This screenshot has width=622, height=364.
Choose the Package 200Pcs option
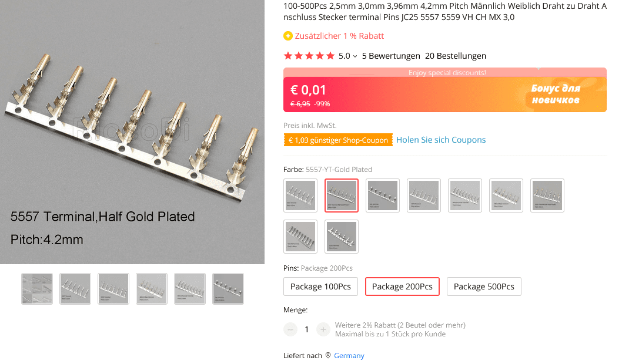pos(402,287)
